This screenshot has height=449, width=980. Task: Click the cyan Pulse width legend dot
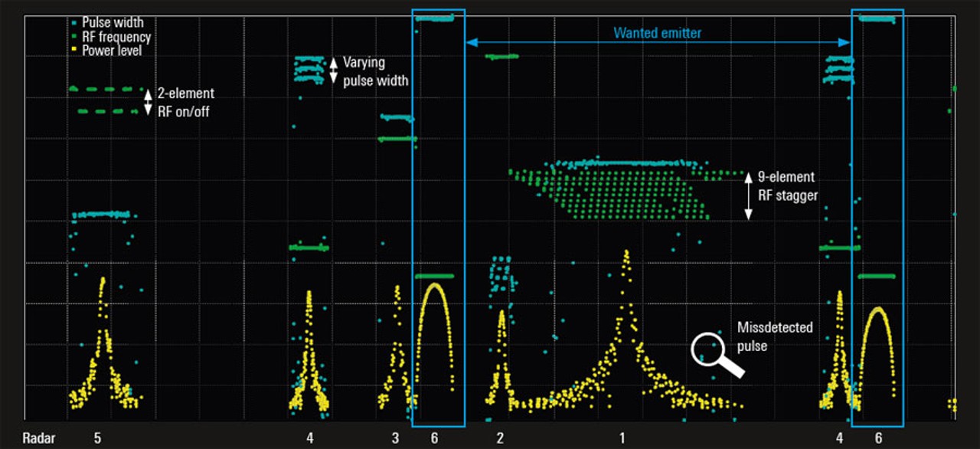pos(73,23)
